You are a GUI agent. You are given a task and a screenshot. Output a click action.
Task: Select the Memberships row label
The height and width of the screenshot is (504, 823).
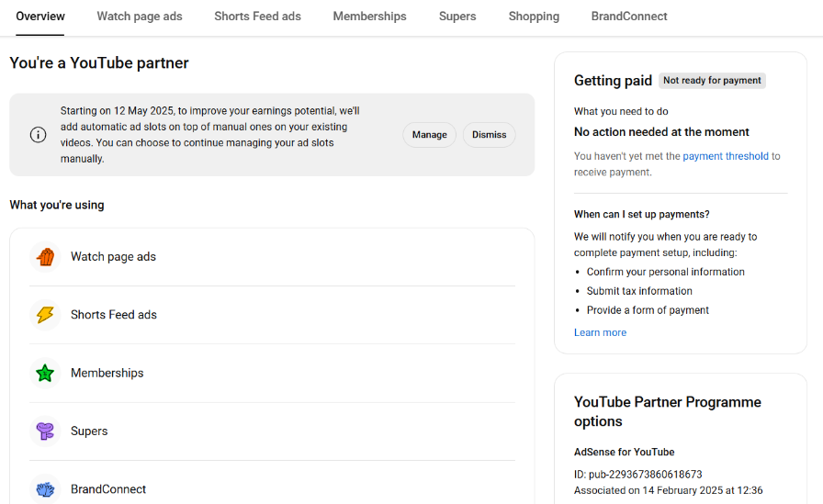coord(107,373)
